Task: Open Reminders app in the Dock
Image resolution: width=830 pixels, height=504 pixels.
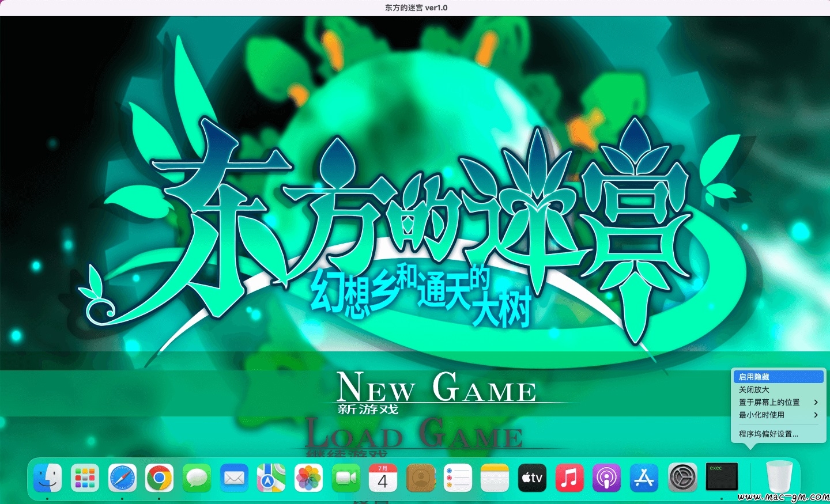Action: [458, 478]
